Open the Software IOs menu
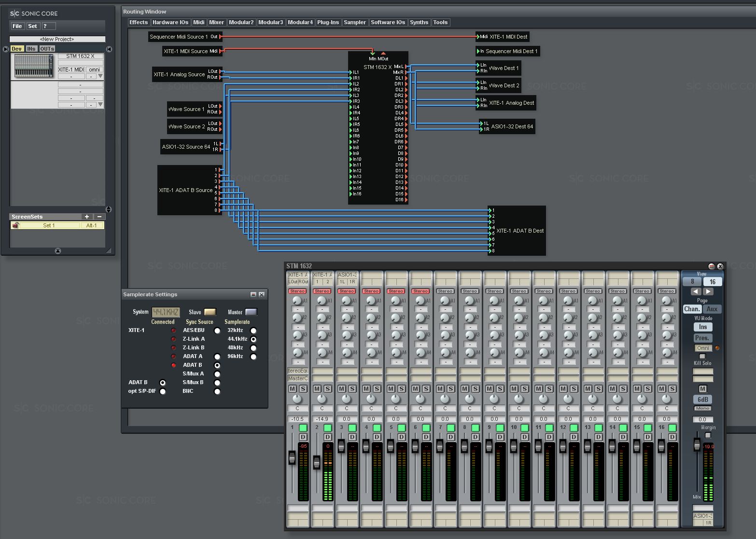Viewport: 756px width, 539px height. [x=388, y=22]
